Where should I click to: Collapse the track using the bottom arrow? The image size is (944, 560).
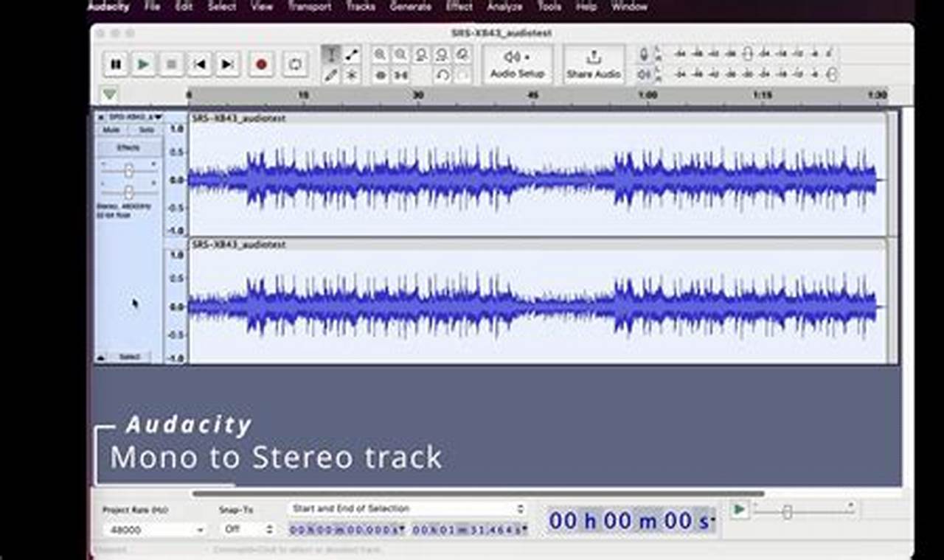[101, 357]
